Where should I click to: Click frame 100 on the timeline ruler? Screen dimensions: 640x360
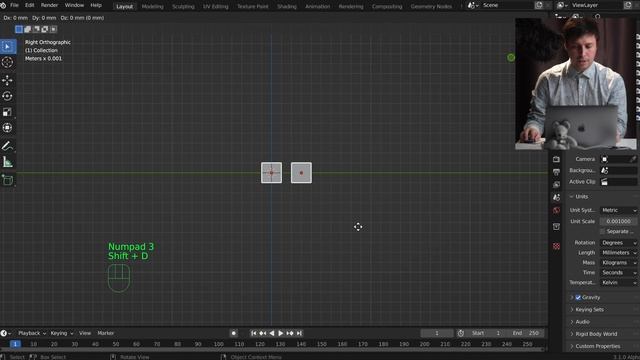coord(218,344)
